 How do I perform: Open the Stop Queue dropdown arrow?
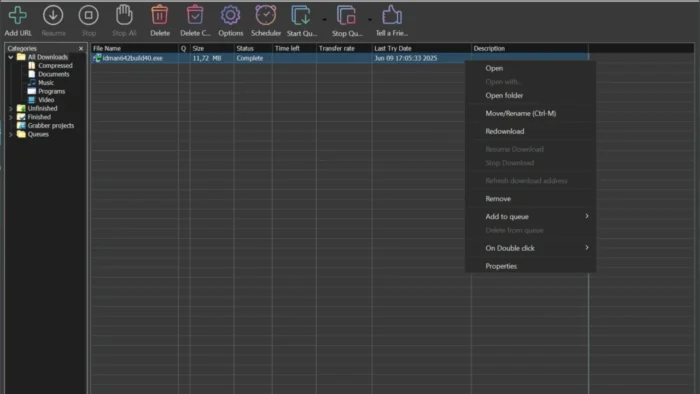pyautogui.click(x=370, y=20)
